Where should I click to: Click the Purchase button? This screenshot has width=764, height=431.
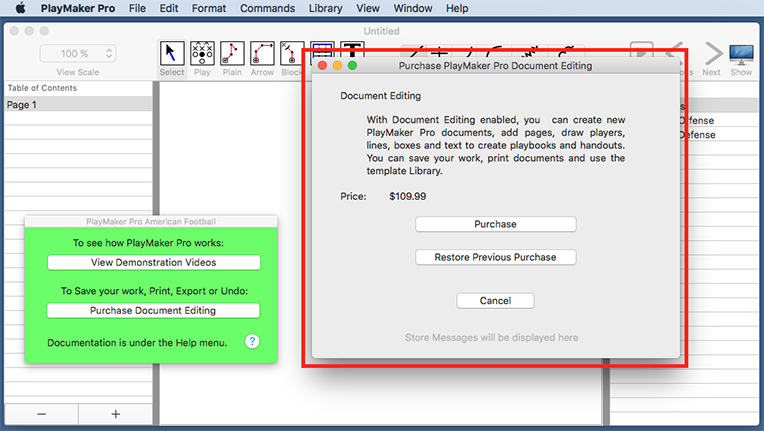[495, 224]
